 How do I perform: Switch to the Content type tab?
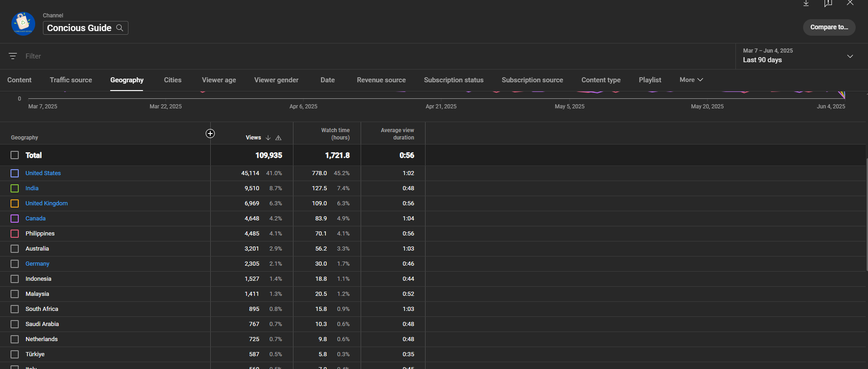[601, 80]
